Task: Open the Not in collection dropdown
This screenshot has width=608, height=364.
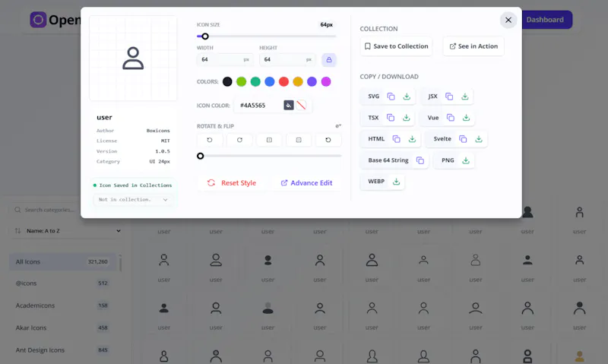Action: pos(133,200)
